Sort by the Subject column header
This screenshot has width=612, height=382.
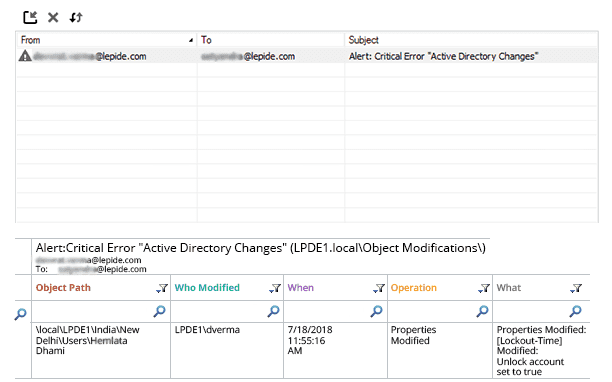pyautogui.click(x=471, y=40)
